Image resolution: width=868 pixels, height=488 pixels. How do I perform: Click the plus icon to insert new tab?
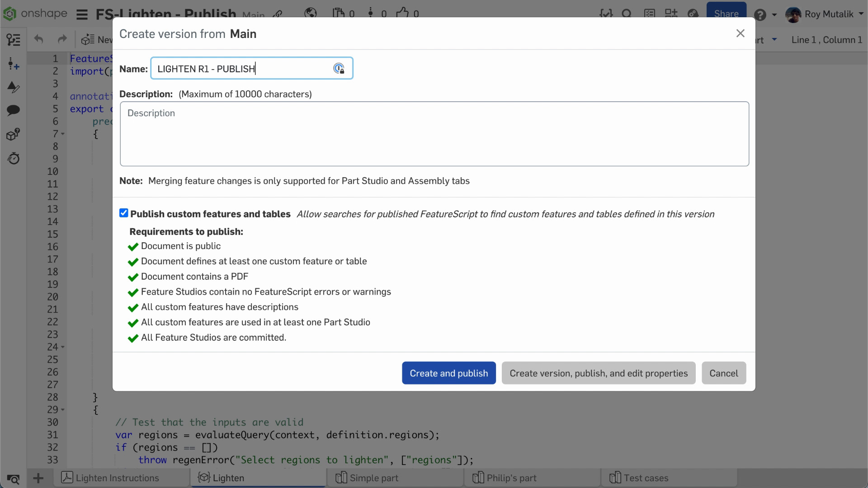(38, 478)
